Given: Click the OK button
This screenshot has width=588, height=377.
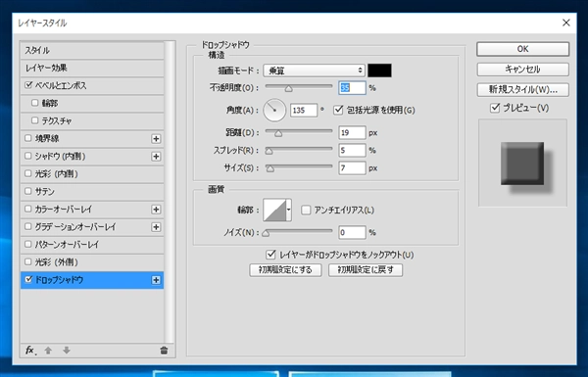Looking at the screenshot, I should point(522,49).
